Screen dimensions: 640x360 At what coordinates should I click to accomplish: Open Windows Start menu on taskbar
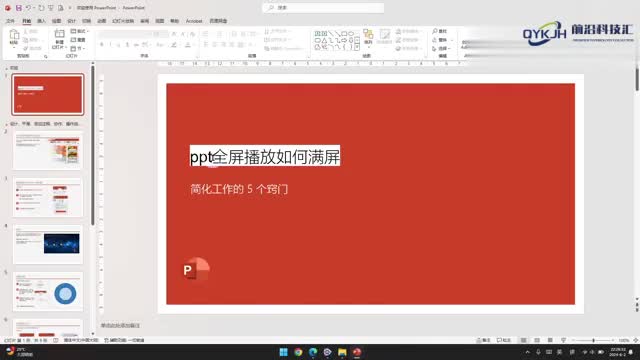(283, 352)
